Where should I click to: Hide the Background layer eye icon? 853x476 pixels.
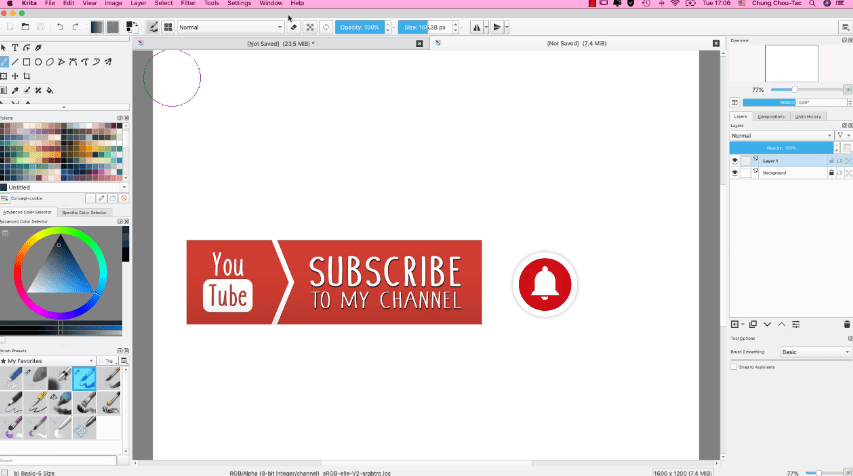(x=735, y=173)
